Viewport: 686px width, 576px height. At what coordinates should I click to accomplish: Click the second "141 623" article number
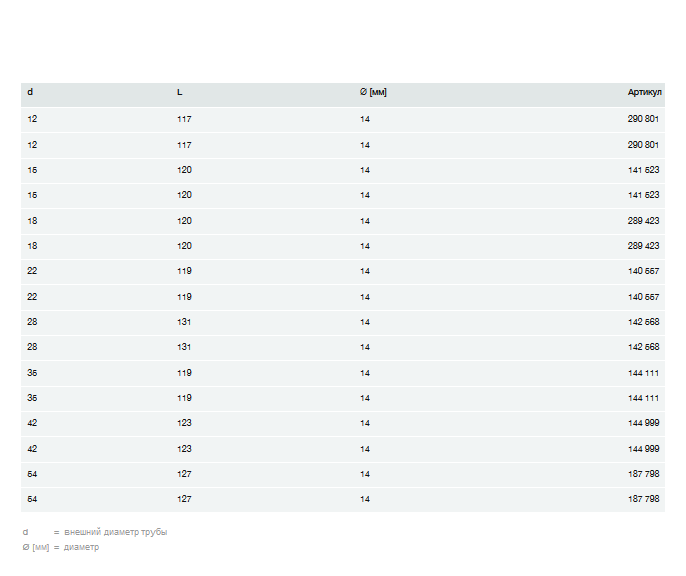[643, 195]
